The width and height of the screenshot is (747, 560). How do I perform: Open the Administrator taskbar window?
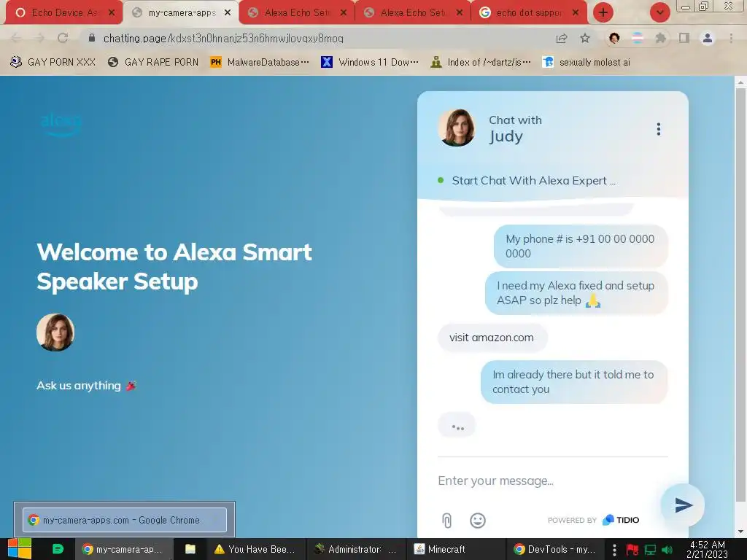[355, 549]
